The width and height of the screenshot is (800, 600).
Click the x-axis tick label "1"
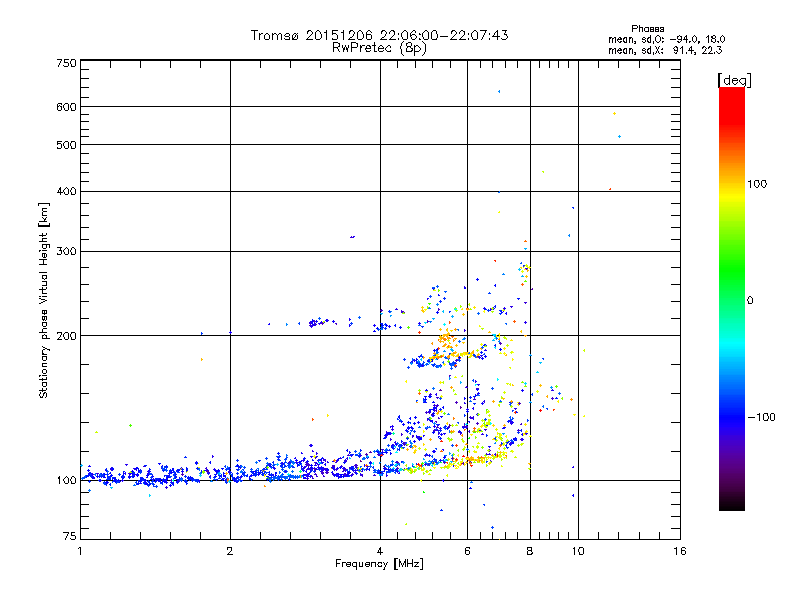pyautogui.click(x=80, y=551)
